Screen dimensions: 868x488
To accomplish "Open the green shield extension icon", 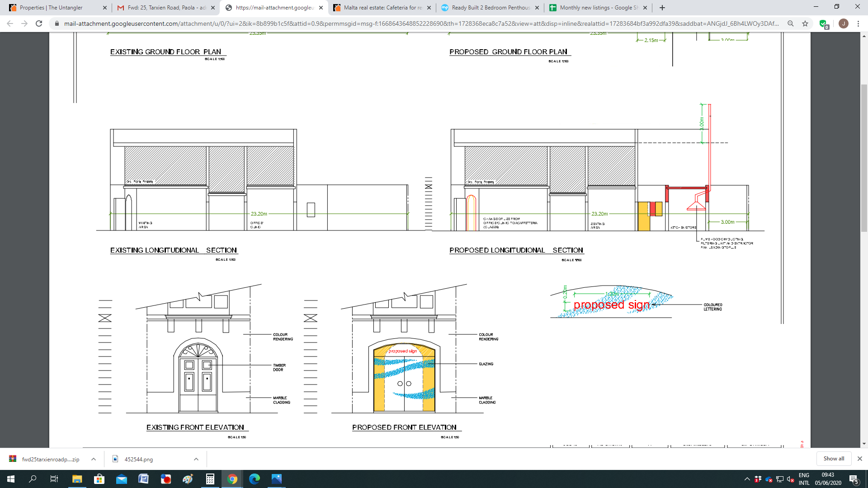I will pyautogui.click(x=823, y=24).
